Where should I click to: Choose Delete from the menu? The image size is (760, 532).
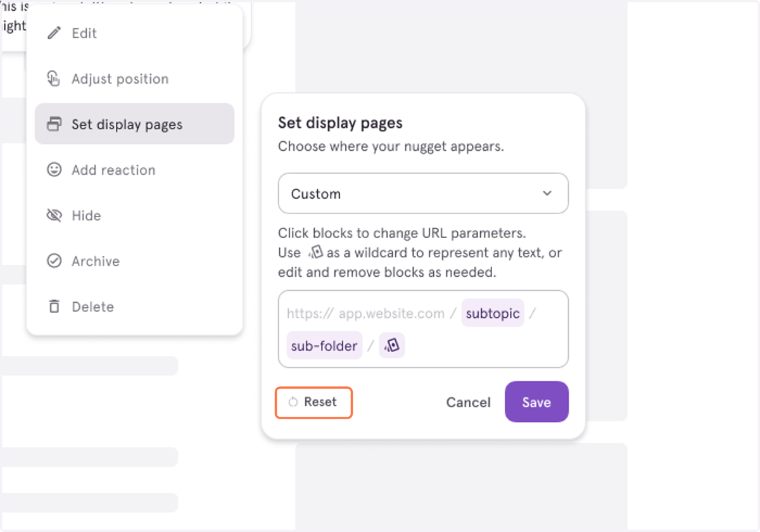click(x=134, y=307)
